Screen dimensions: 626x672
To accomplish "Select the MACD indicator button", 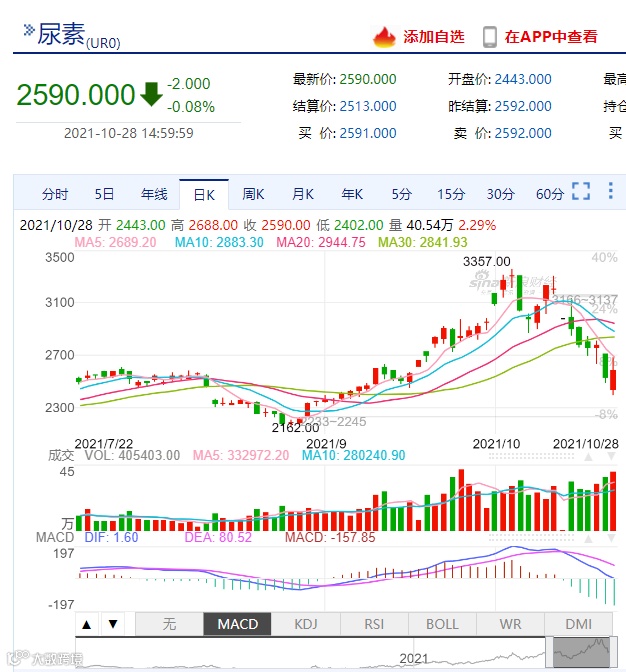I will click(x=237, y=624).
